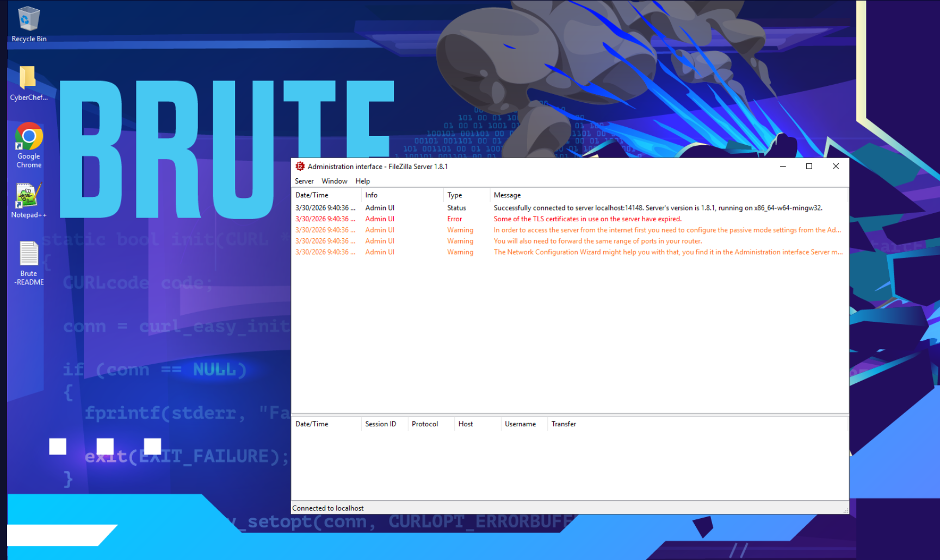Open the Window menu
This screenshot has width=940, height=560.
coord(334,181)
